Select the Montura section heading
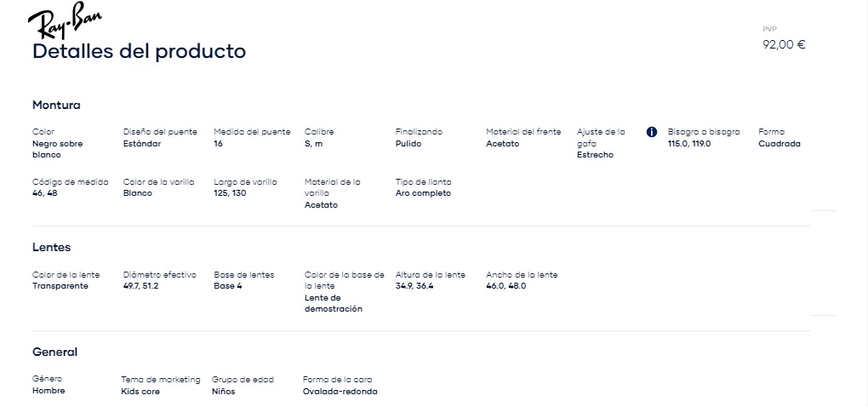 pos(56,106)
